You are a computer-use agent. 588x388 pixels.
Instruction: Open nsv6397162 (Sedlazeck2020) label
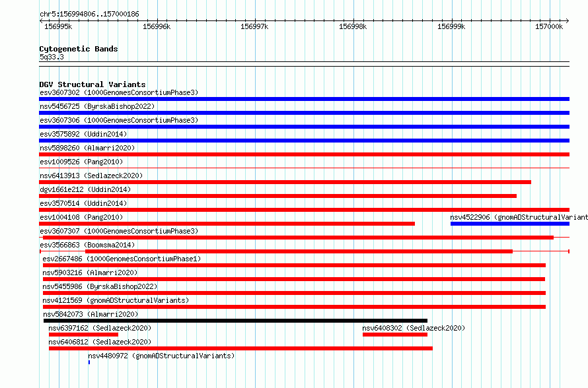(x=100, y=328)
